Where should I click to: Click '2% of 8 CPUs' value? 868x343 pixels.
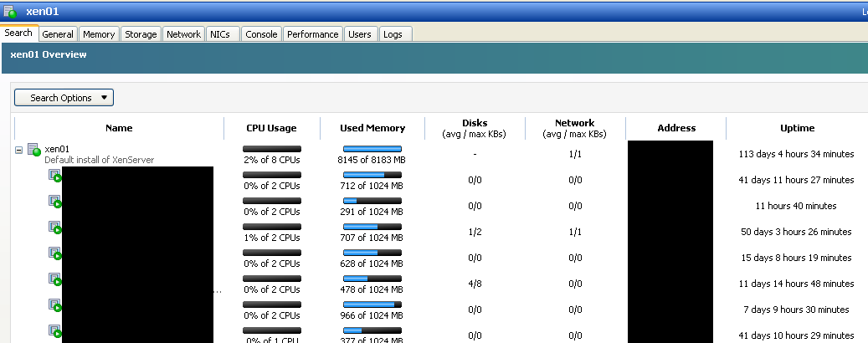[x=272, y=160]
